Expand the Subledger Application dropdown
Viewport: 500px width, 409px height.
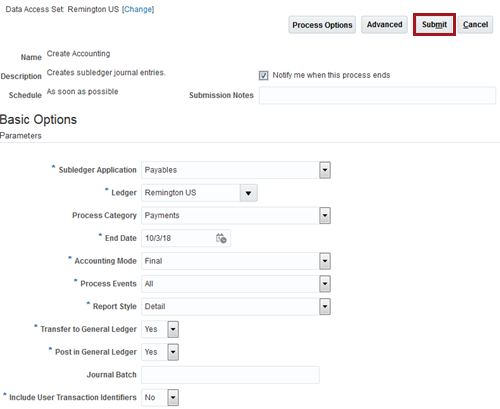tap(325, 170)
